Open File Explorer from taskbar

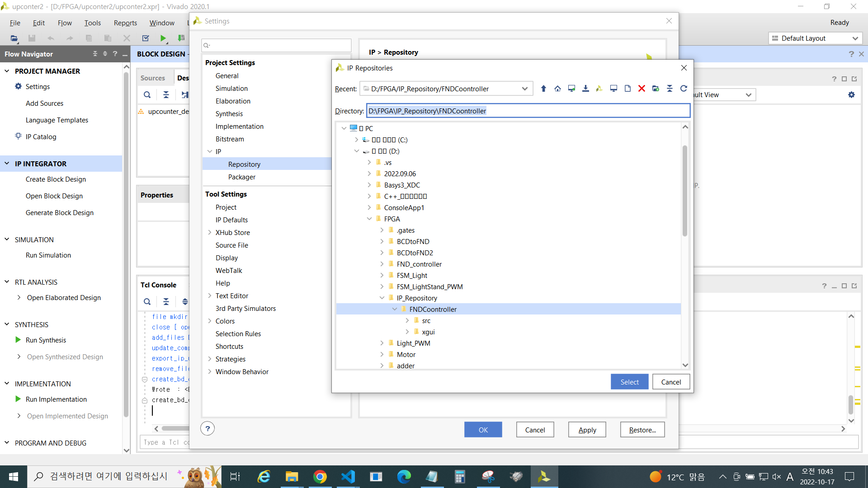[292, 477]
